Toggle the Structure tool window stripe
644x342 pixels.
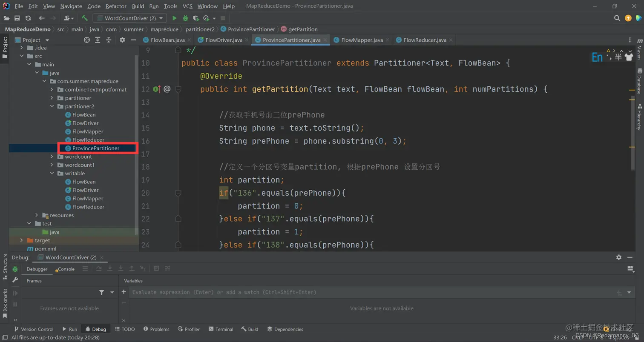5,266
